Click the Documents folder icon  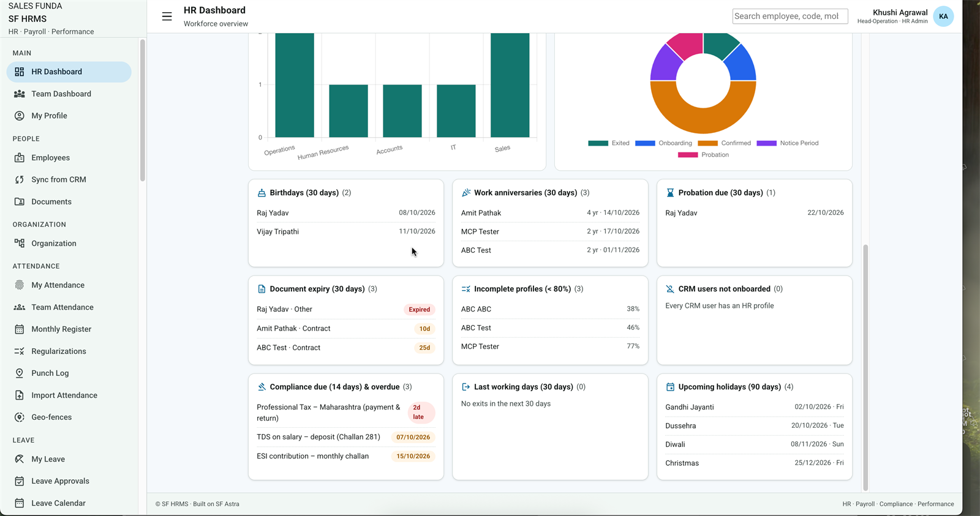(x=20, y=202)
